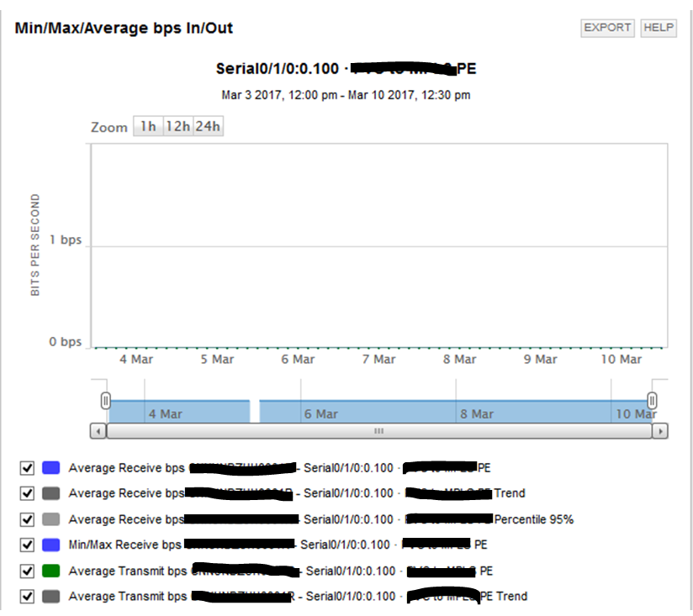
Task: Click the scrollbar's left arrow
Action: click(98, 429)
